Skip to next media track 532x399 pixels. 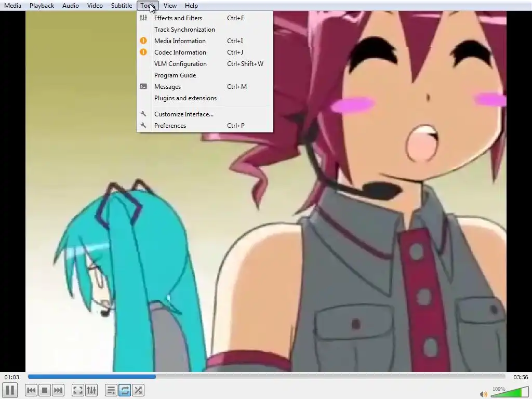tap(58, 390)
